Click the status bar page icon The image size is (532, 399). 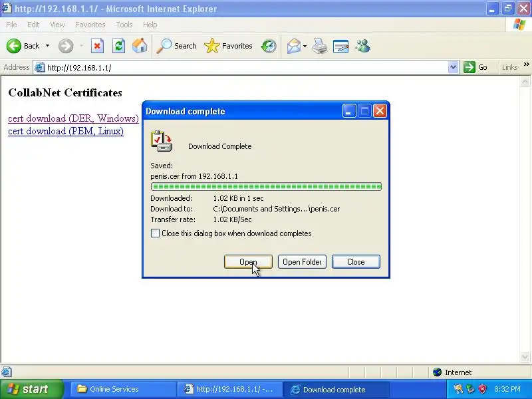(x=7, y=372)
